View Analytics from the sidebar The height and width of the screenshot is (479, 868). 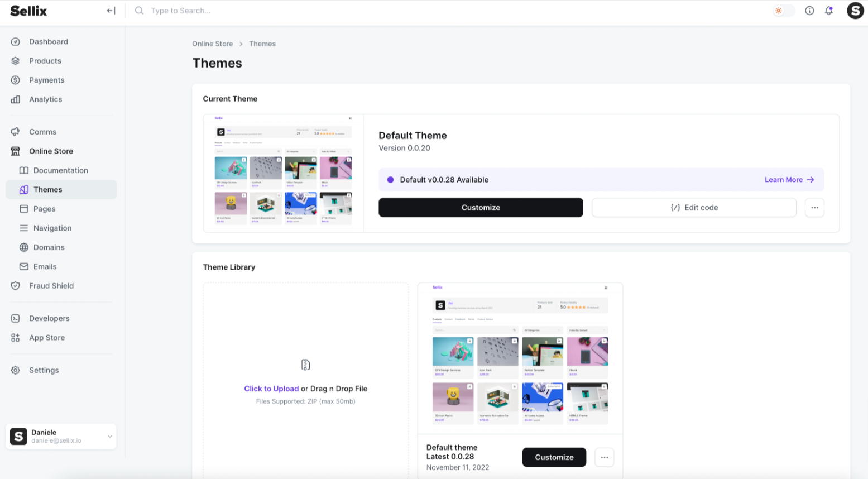click(45, 99)
